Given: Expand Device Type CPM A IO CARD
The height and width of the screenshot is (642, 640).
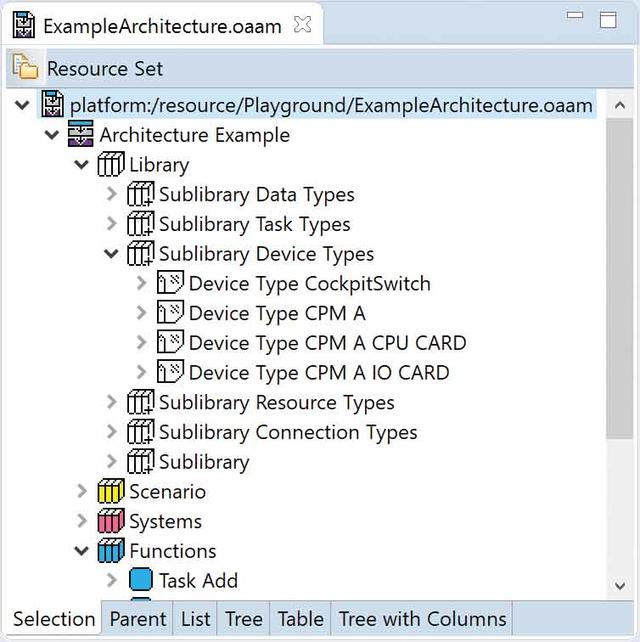Looking at the screenshot, I should click(142, 372).
